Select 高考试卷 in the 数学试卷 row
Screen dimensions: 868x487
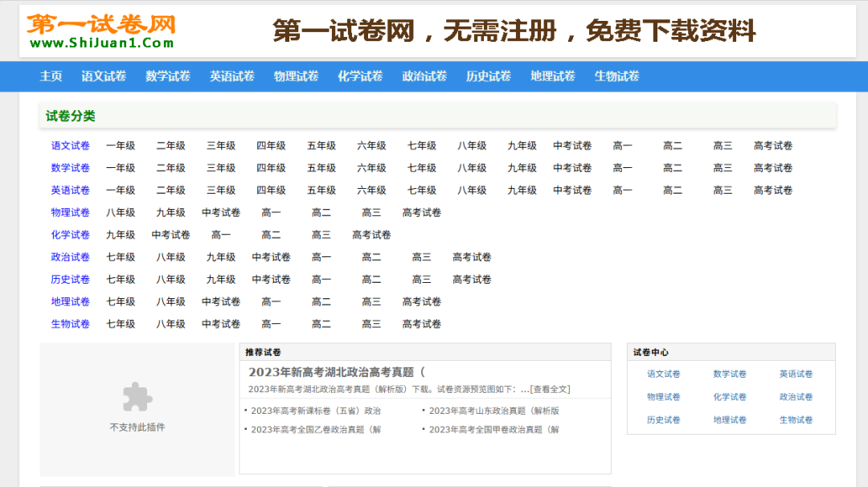click(x=772, y=168)
